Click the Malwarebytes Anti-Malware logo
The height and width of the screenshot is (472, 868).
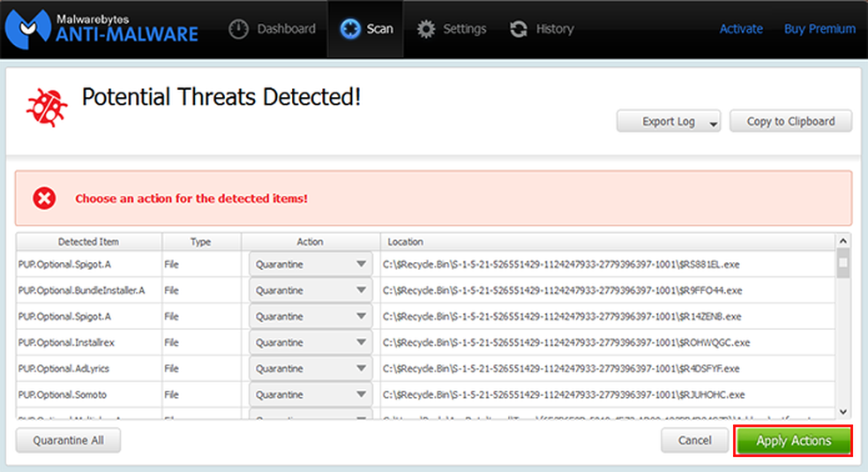coord(101,28)
